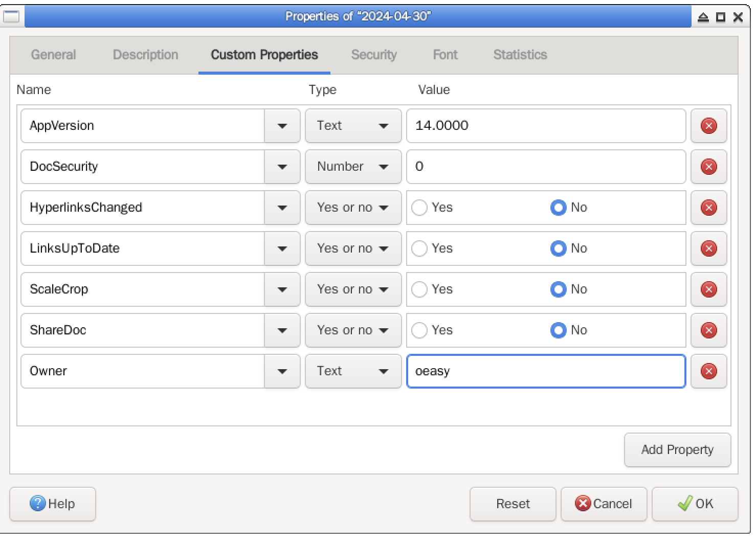Confirm changes with OK
The image size is (756, 543).
tap(695, 504)
